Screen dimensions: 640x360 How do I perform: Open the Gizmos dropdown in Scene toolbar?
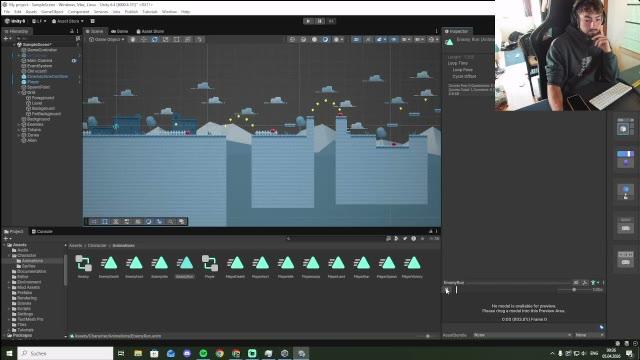433,40
